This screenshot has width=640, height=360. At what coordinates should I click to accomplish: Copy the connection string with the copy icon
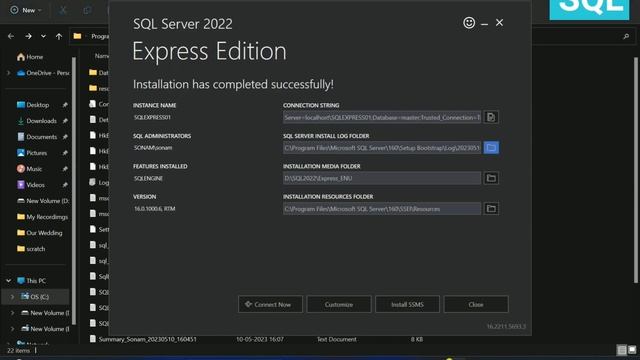tap(491, 117)
